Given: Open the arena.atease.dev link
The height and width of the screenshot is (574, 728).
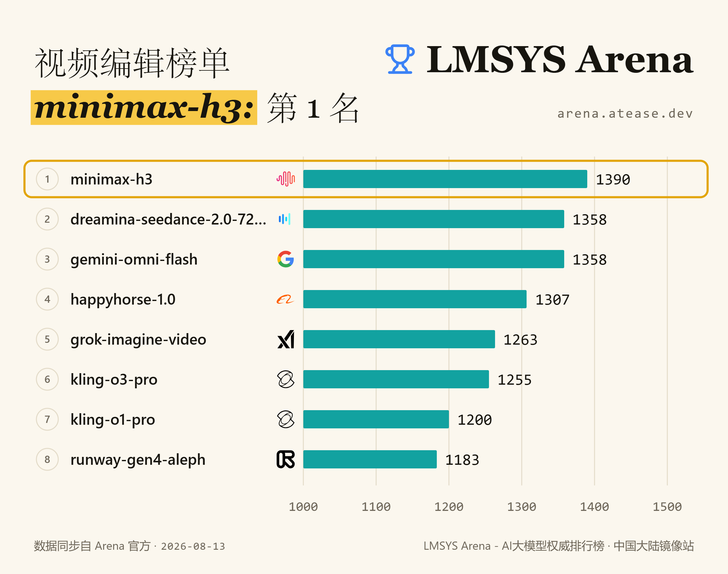Looking at the screenshot, I should coord(625,113).
